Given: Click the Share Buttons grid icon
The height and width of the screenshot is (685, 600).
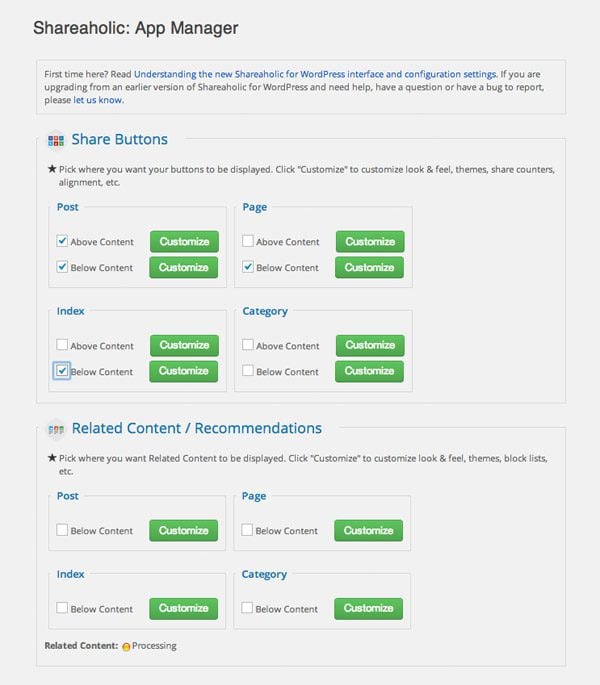Looking at the screenshot, I should [x=56, y=140].
